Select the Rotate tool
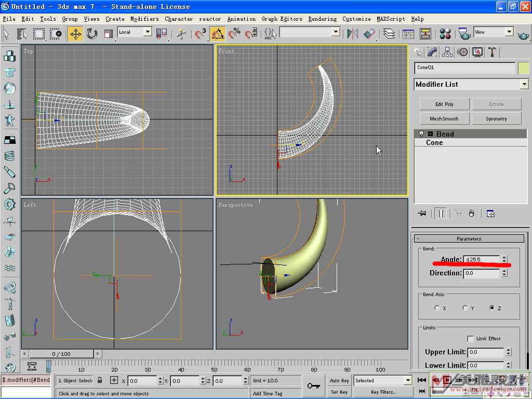This screenshot has height=399, width=532. [x=91, y=34]
